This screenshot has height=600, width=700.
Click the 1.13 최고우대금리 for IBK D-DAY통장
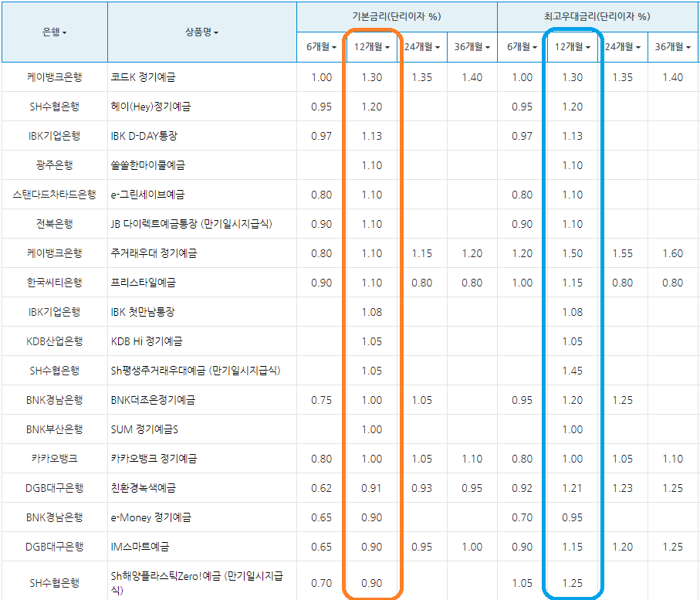coord(573,136)
